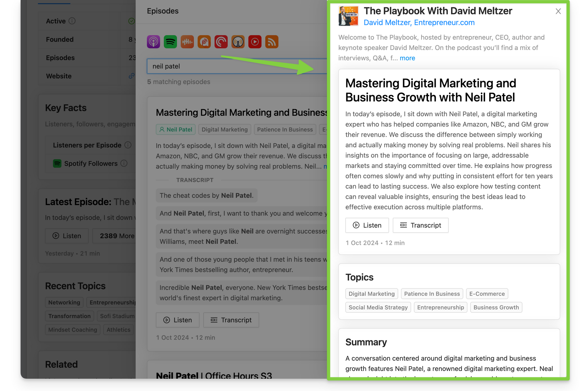Viewport: 588px width, 391px height.
Task: Select the Social Media Strategy topic tag
Action: 378,307
